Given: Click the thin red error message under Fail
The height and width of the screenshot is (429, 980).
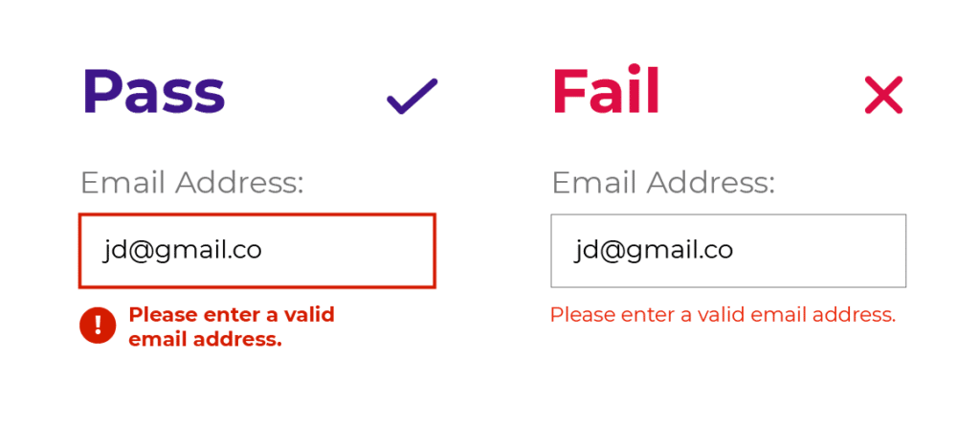Looking at the screenshot, I should (724, 314).
